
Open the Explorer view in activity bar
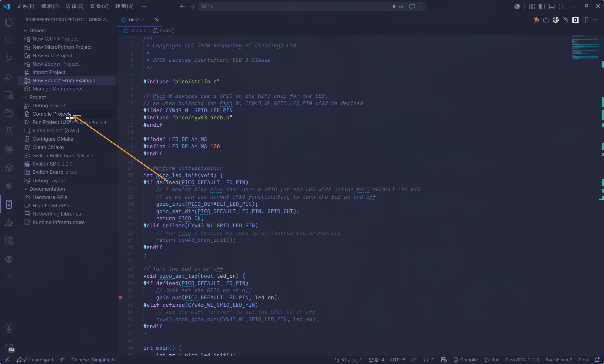coord(9,22)
